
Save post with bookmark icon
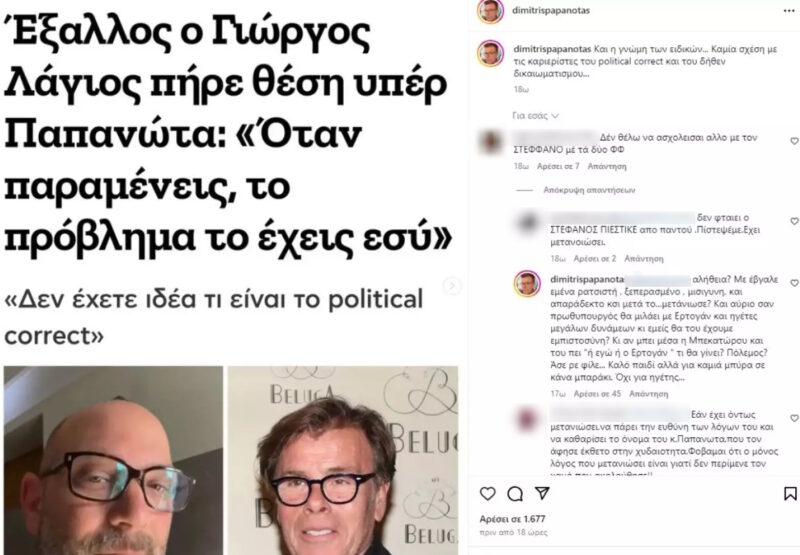790,493
